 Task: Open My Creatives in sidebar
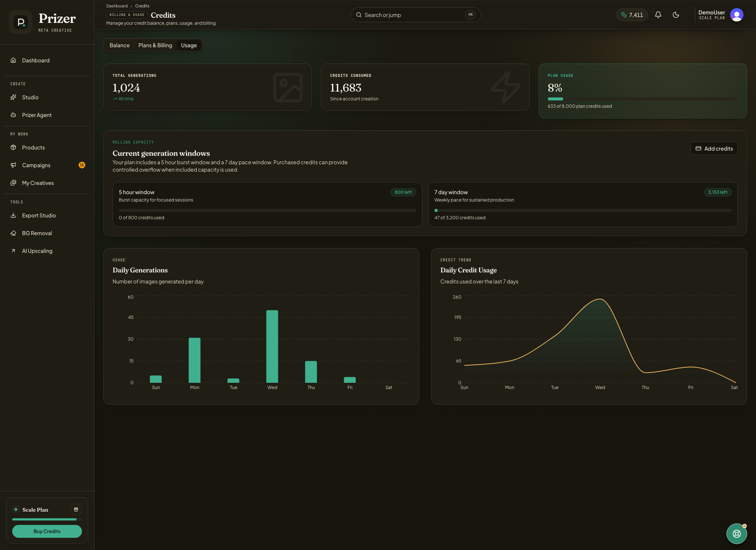47,183
